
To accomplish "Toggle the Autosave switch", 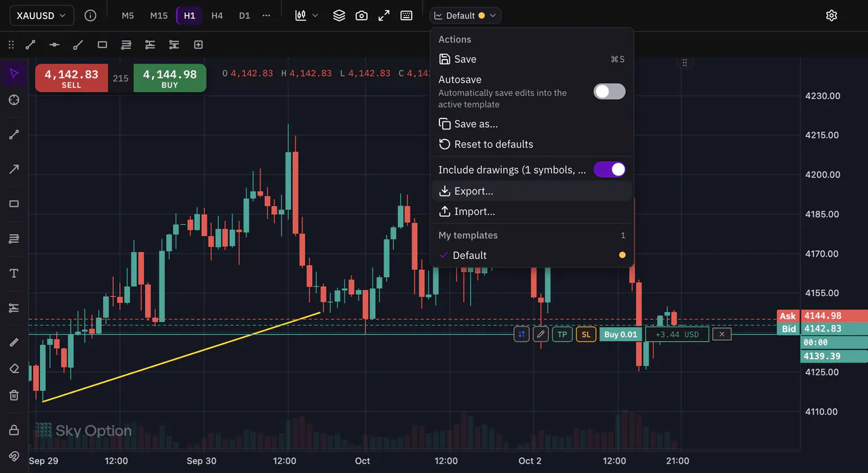I will tap(609, 91).
